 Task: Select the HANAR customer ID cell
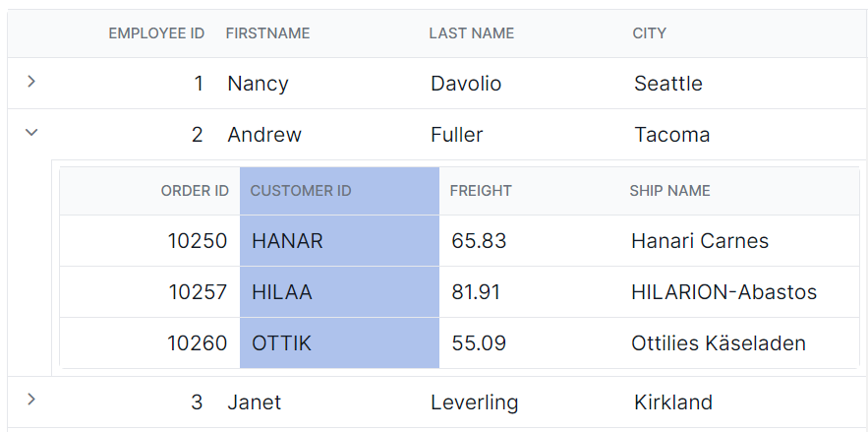[x=339, y=241]
